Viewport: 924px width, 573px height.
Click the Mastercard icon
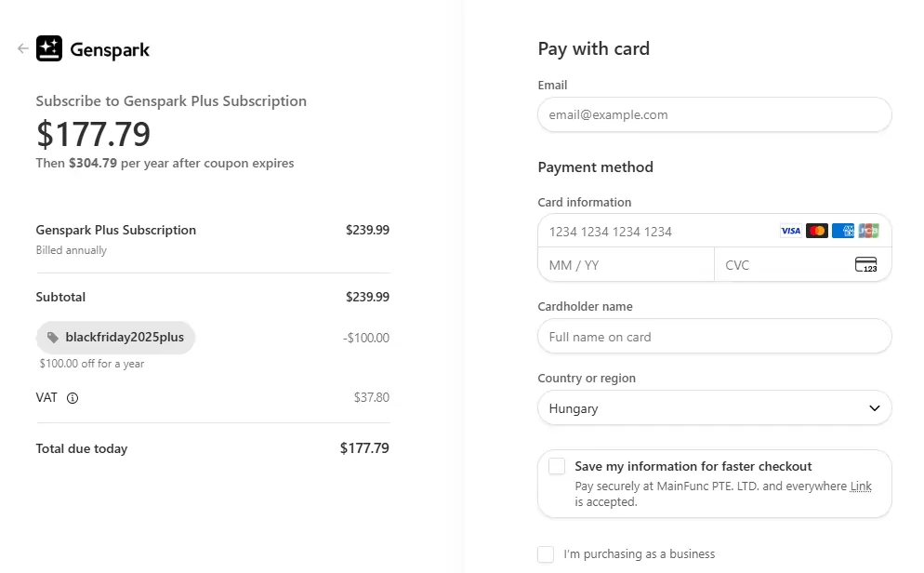[x=816, y=230]
